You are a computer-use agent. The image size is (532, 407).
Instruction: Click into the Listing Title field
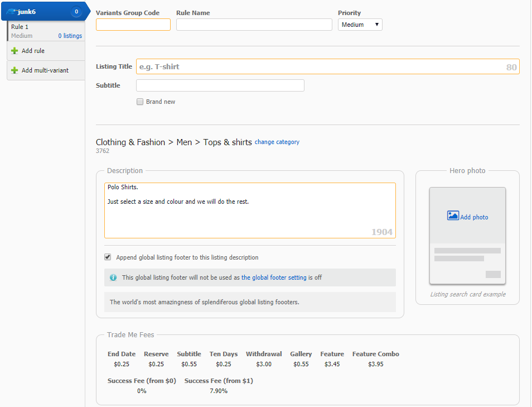pyautogui.click(x=328, y=66)
